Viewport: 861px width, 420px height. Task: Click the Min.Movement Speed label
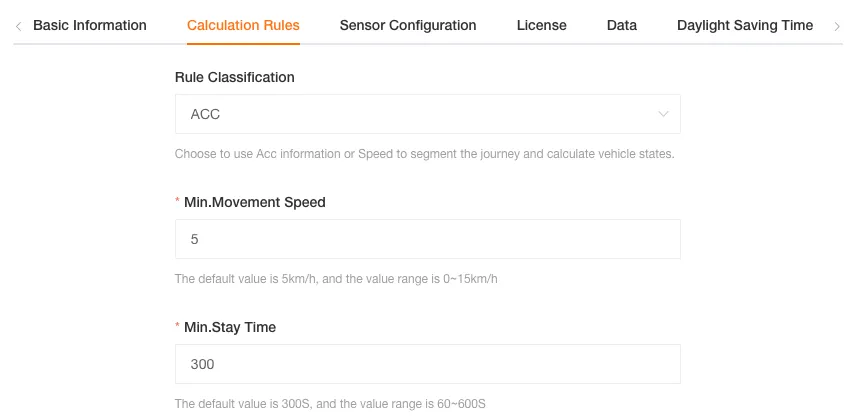click(x=255, y=202)
